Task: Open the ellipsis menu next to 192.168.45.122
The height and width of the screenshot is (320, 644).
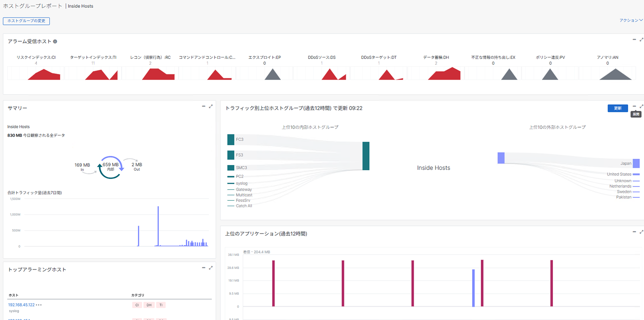Action: coord(39,305)
